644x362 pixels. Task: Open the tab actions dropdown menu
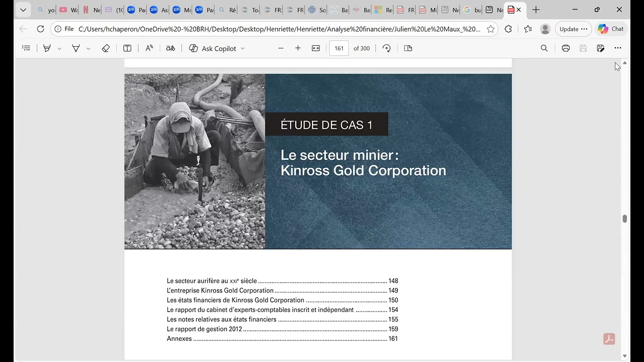23,10
